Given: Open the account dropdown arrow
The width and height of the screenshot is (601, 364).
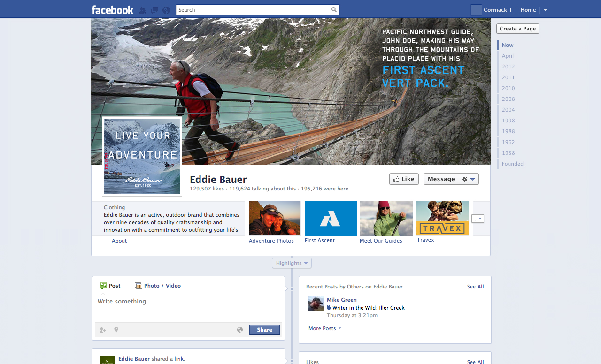Looking at the screenshot, I should point(545,10).
